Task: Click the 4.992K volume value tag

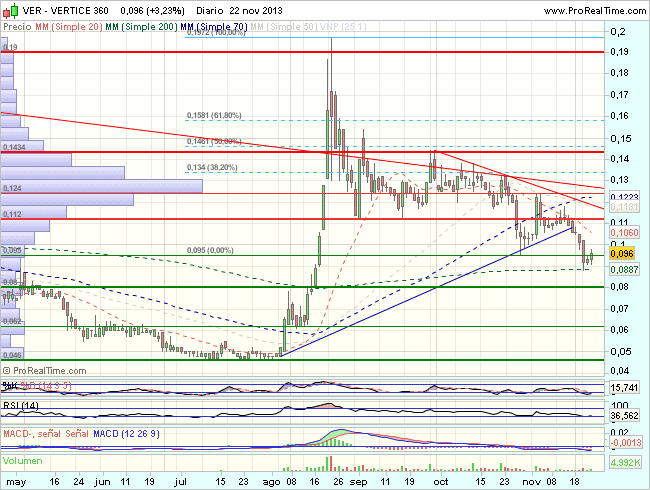Action: 624,463
